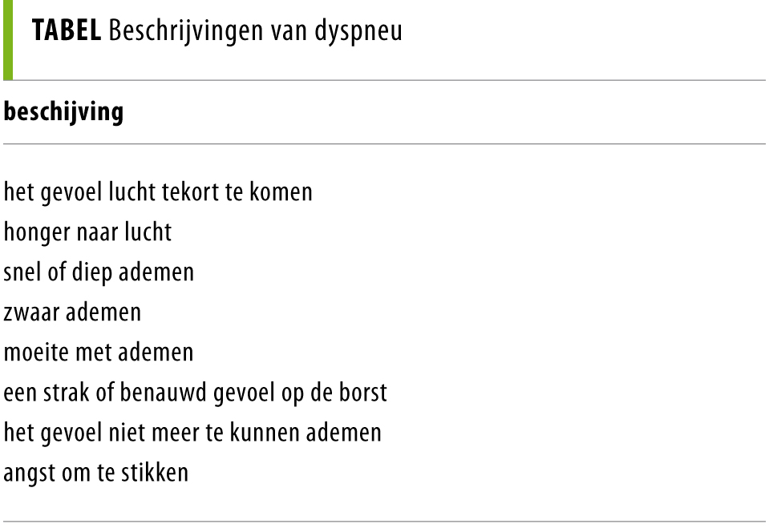Click the last row 'angst om te stikken'

[96, 472]
